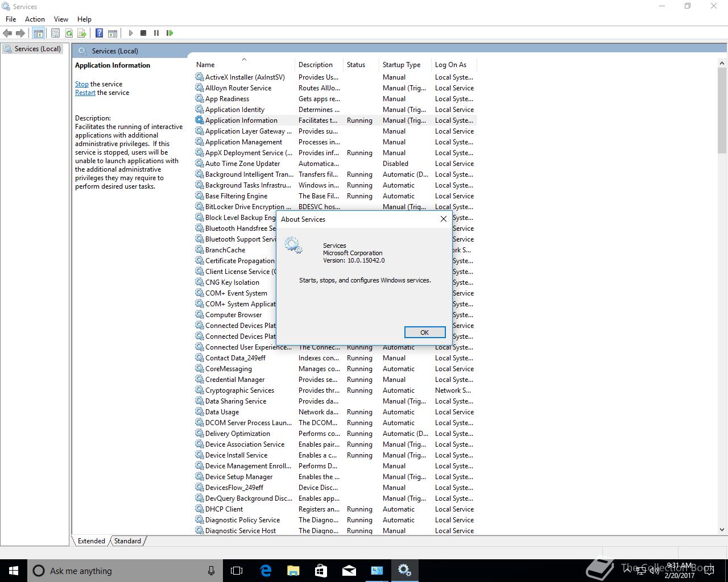Click the Restart the service link

pyautogui.click(x=85, y=93)
